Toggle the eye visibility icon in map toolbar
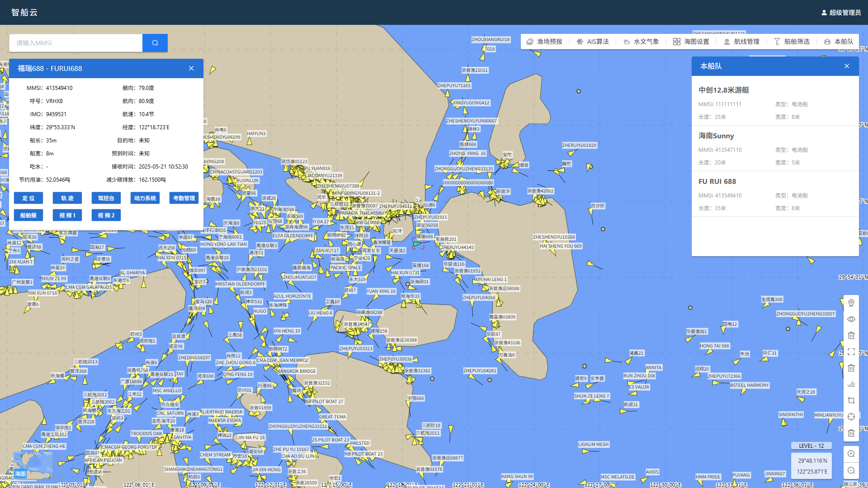This screenshot has height=488, width=868. click(x=851, y=319)
